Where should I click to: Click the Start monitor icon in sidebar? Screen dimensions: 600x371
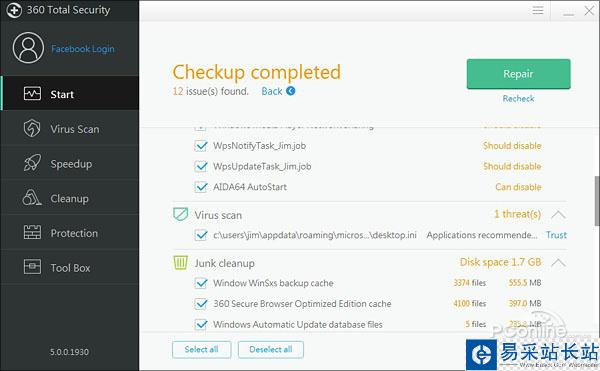tap(32, 94)
